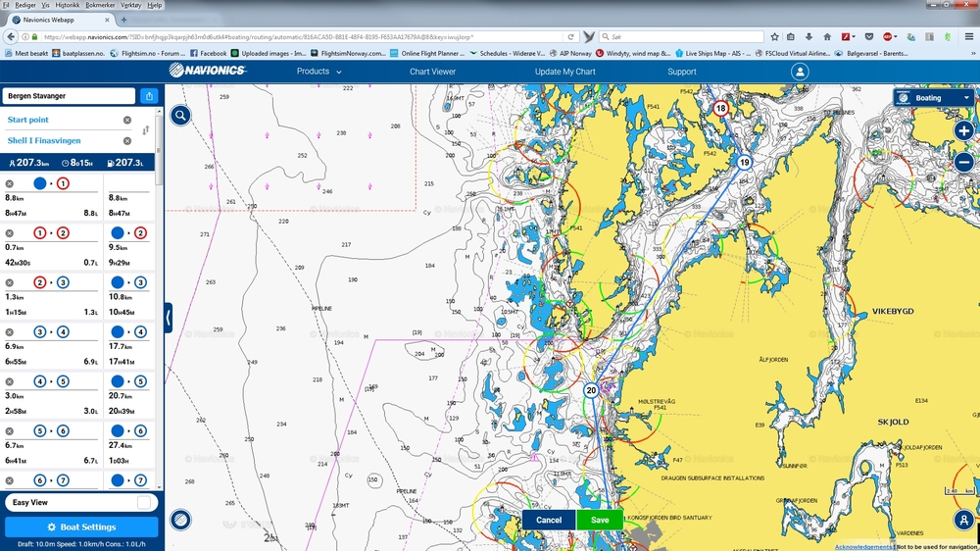Click the map search magnifier icon

tap(180, 115)
